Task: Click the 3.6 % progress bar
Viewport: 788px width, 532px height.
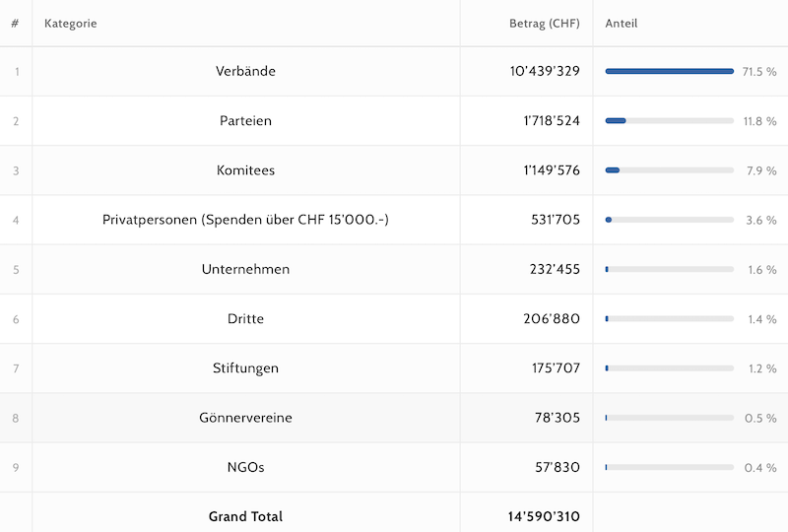Action: pos(670,220)
